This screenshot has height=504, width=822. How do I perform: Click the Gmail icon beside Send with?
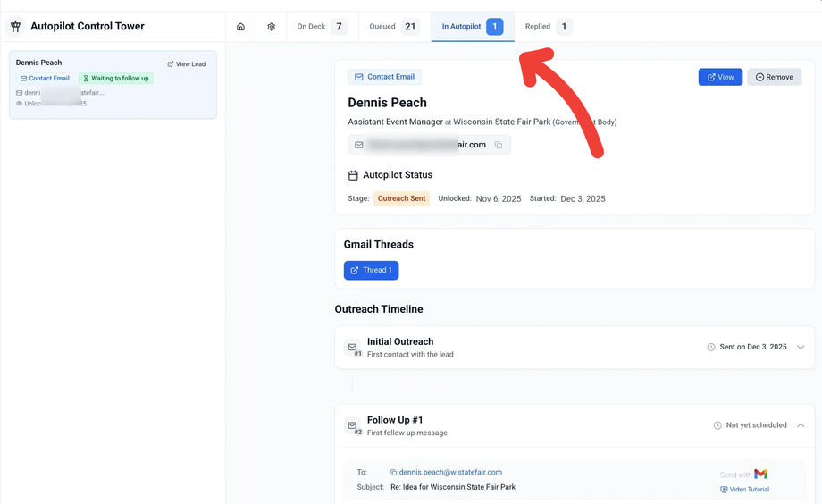click(760, 474)
